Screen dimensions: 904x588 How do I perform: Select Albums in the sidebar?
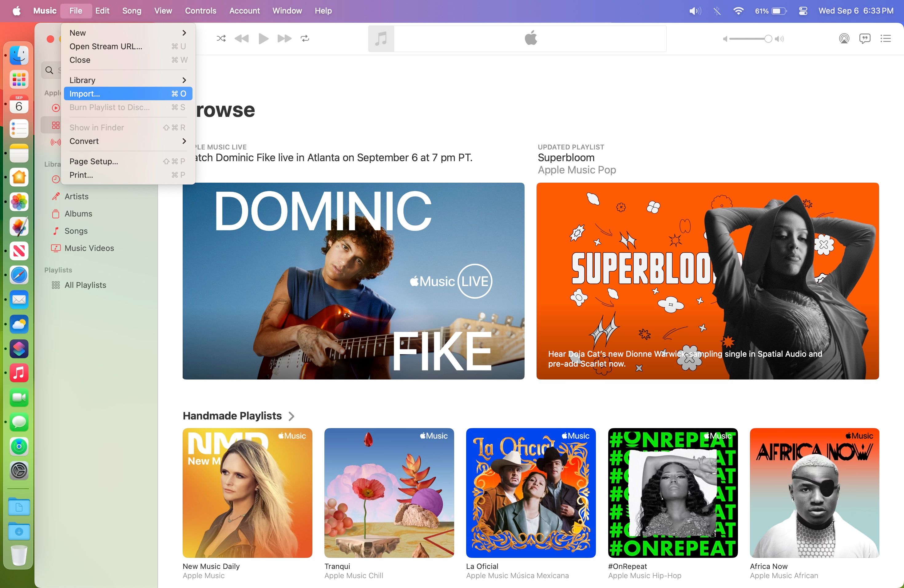78,213
